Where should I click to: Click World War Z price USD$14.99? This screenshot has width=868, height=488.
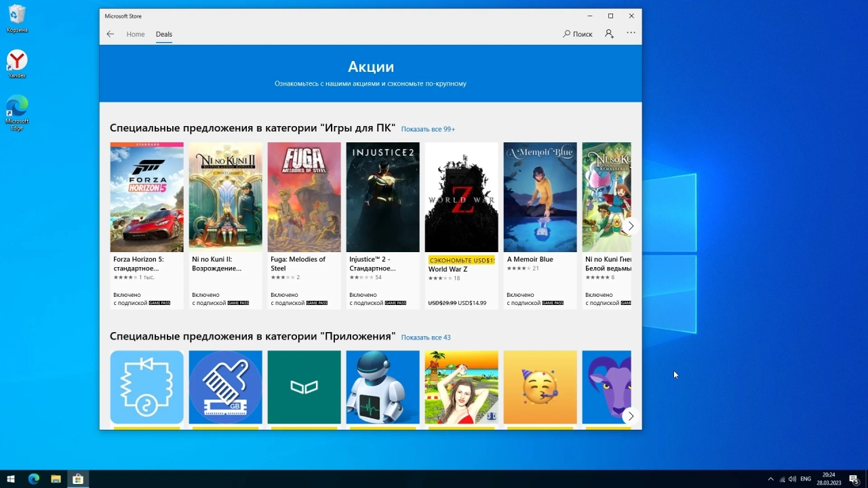click(472, 303)
